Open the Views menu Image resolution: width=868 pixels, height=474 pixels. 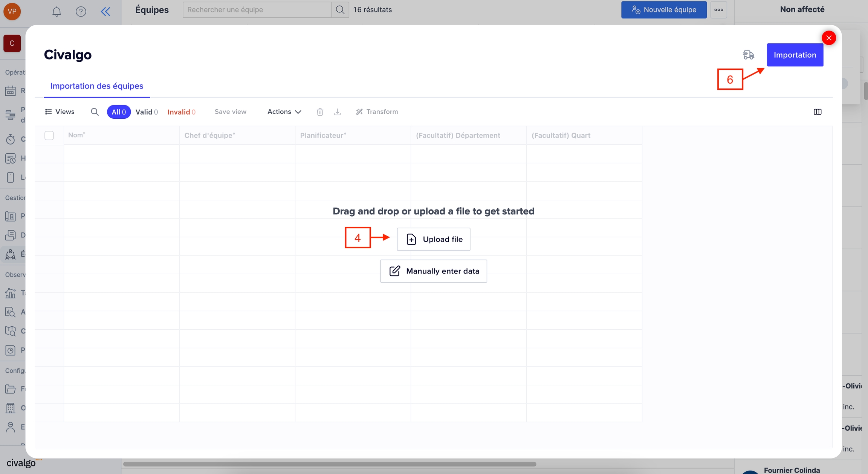point(60,112)
